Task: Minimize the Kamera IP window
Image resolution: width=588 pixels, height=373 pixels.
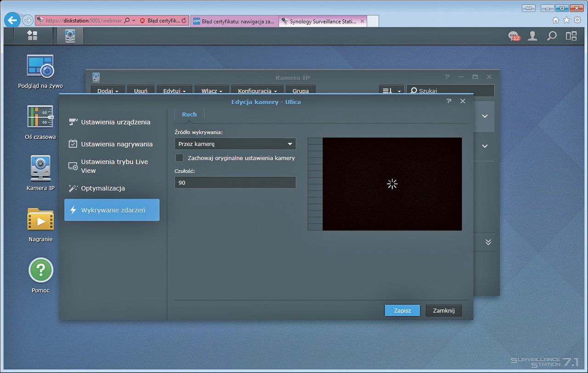Action: (x=461, y=77)
